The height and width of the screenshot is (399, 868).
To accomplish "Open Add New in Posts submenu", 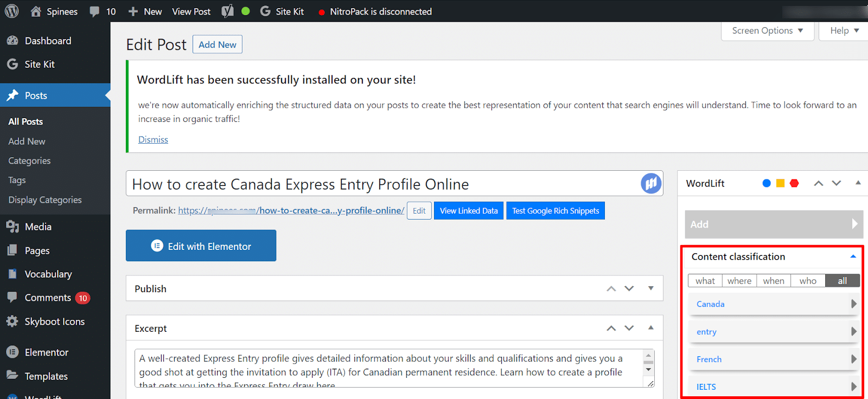I will click(x=27, y=141).
